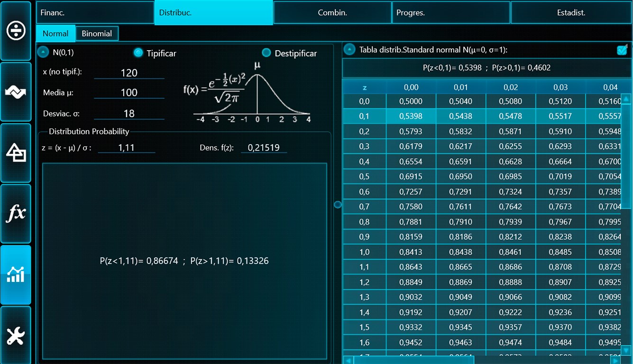Click the thumb of the table's horizontal scrollbar
The image size is (633, 364).
click(x=413, y=360)
